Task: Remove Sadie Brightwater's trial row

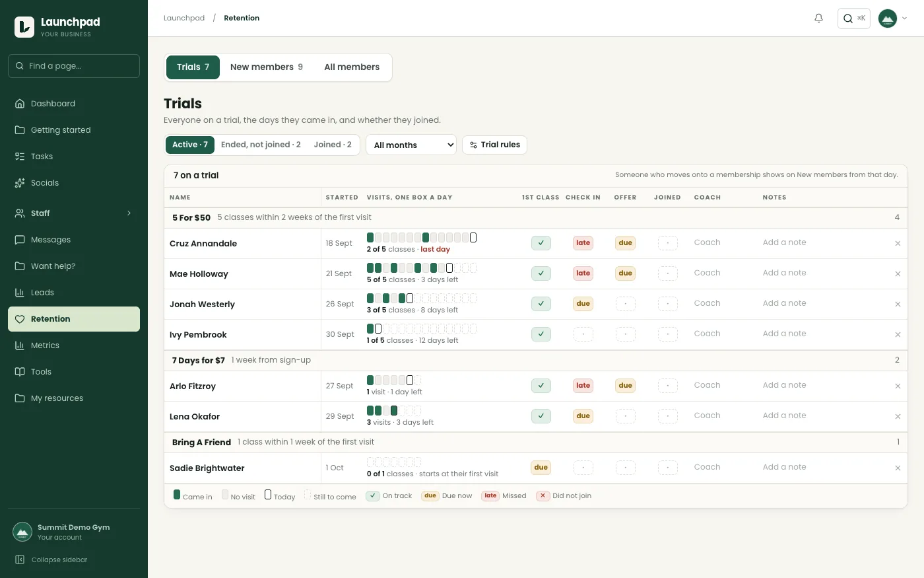Action: pyautogui.click(x=898, y=468)
